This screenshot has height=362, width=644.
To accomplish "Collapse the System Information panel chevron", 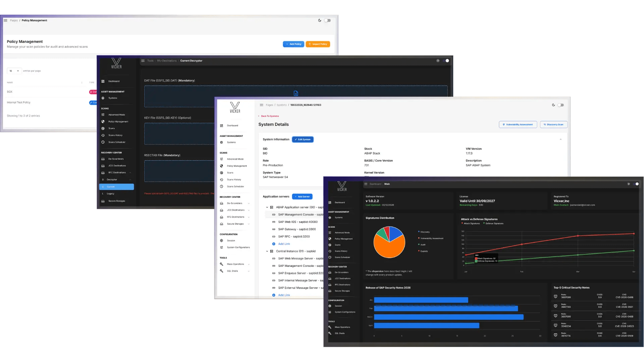I will [560, 139].
